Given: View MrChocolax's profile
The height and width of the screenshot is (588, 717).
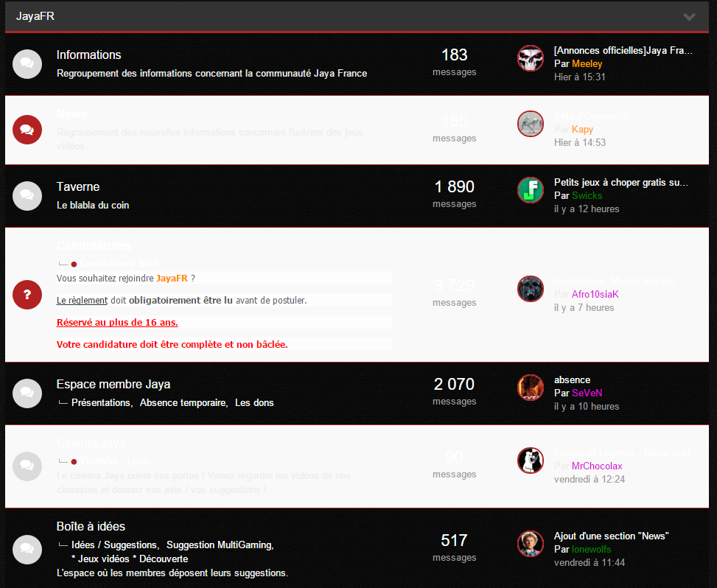Looking at the screenshot, I should [x=597, y=466].
